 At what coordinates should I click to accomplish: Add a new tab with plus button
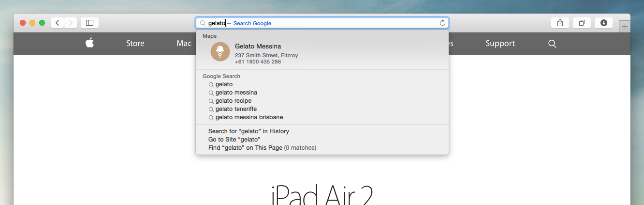point(625,27)
